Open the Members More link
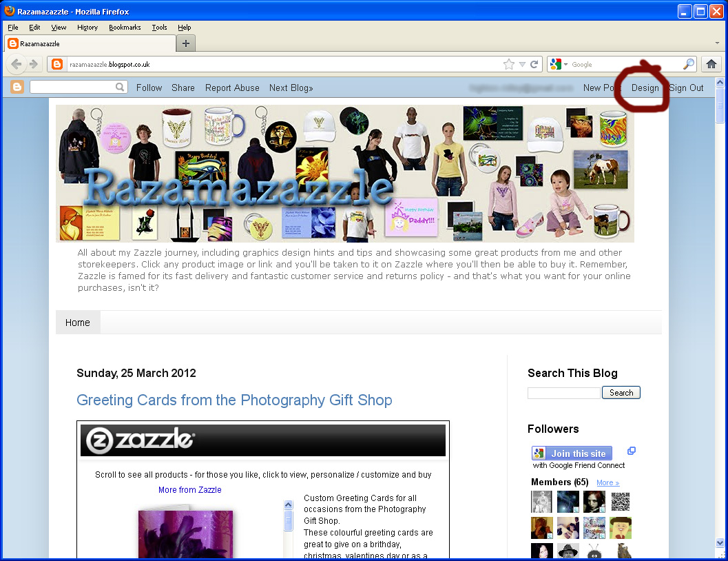 tap(607, 483)
